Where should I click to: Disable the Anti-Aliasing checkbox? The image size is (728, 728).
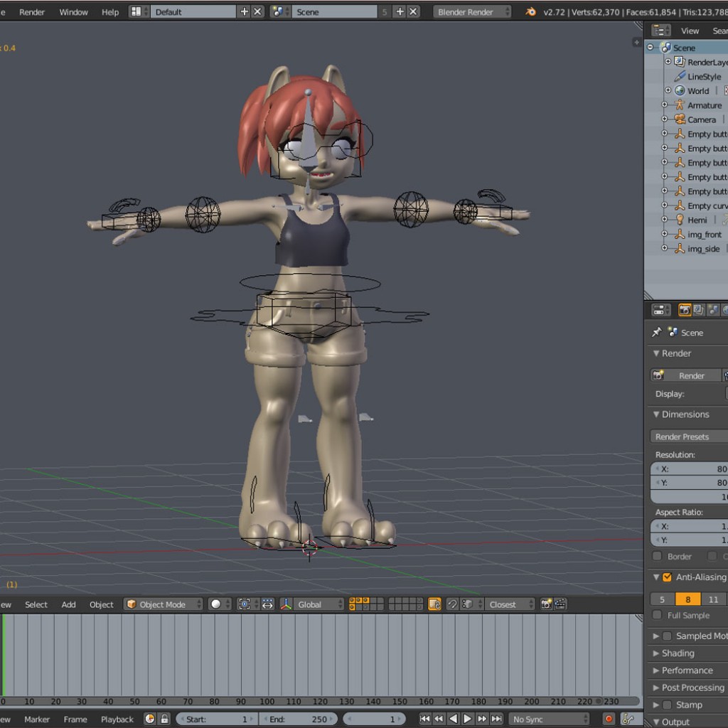[667, 577]
